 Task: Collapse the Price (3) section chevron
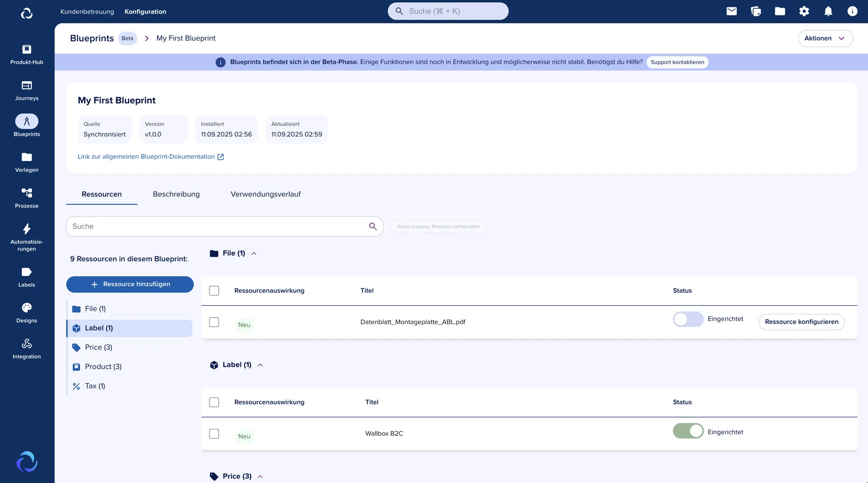pos(260,476)
